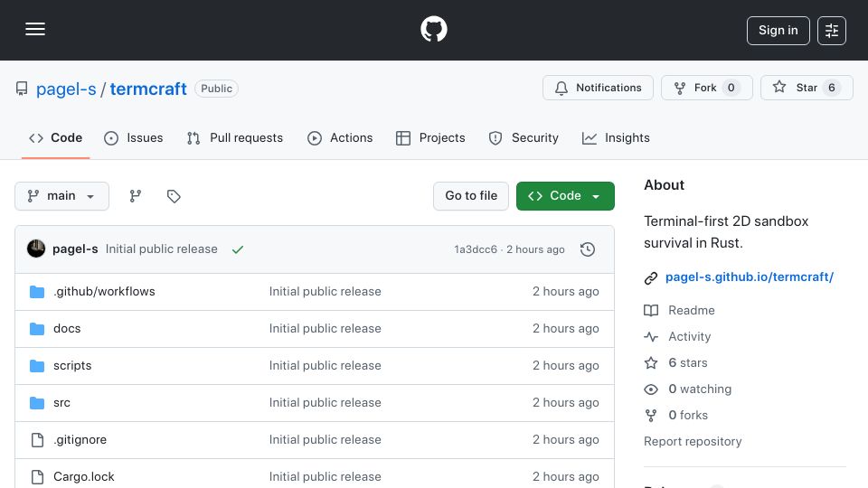868x488 pixels.
Task: Open the pagel-s owner profile link
Action: pyautogui.click(x=66, y=89)
